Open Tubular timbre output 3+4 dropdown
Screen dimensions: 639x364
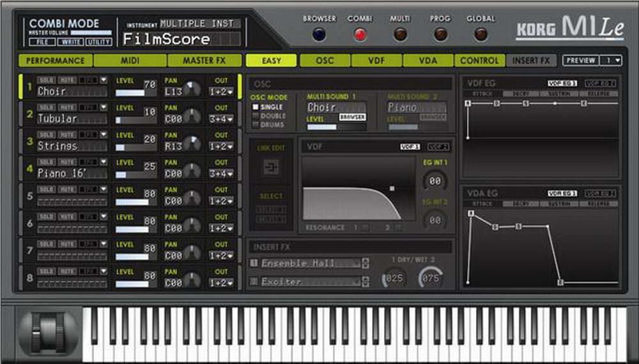pyautogui.click(x=221, y=119)
